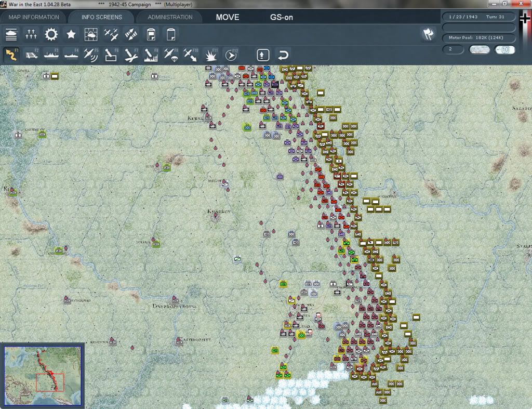
Task: Click the Motor Pool 182K (124K) readout
Action: pyautogui.click(x=478, y=37)
